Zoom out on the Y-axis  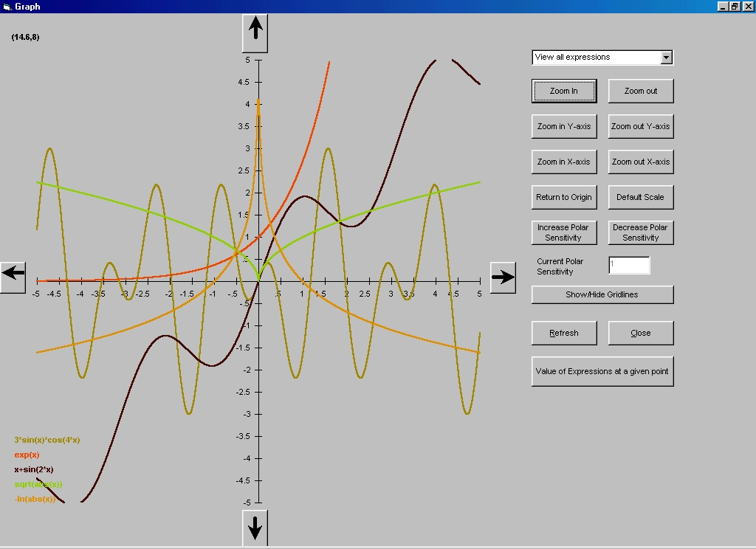pyautogui.click(x=641, y=126)
